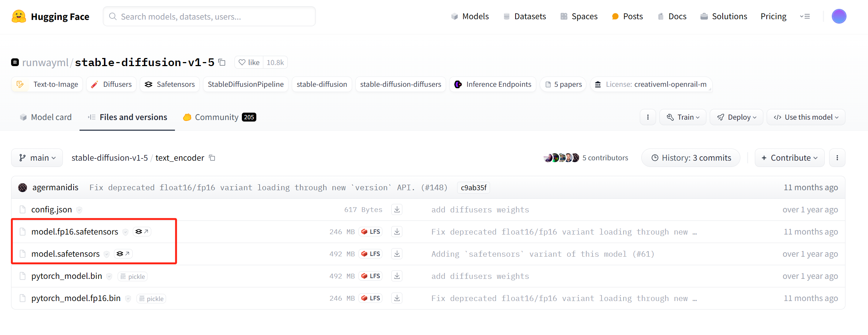The width and height of the screenshot is (868, 335).
Task: Select the Files and versions tab
Action: pos(127,117)
